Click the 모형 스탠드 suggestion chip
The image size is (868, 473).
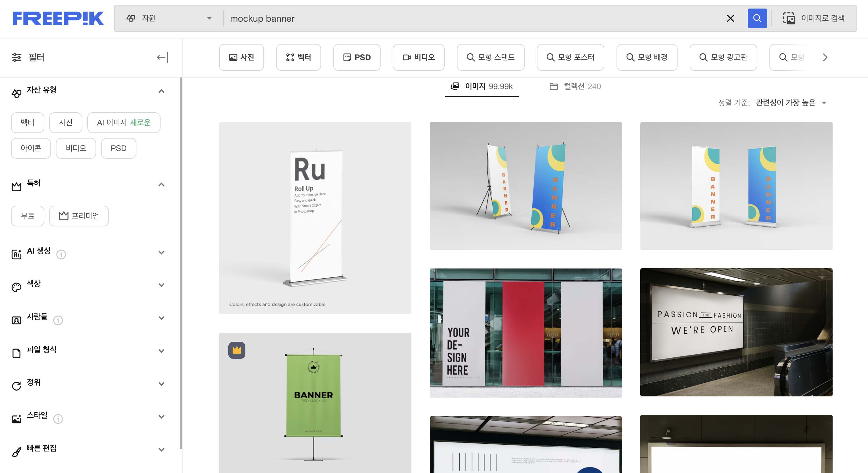[x=490, y=57]
